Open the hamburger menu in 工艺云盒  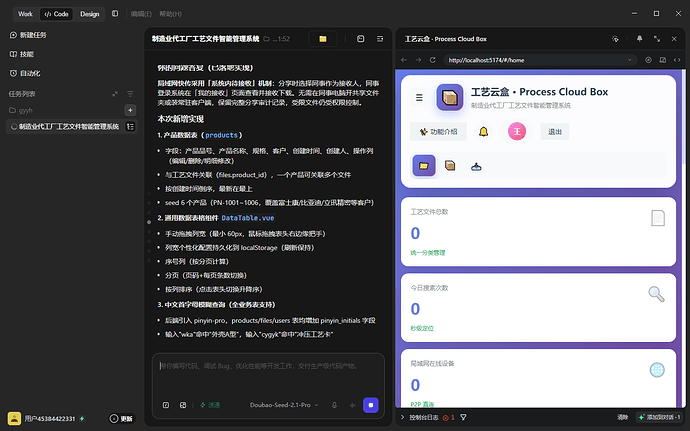point(419,97)
